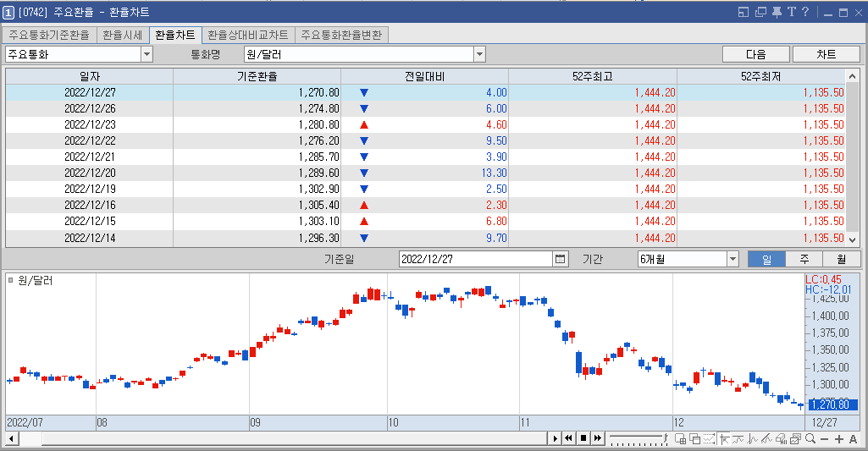Image resolution: width=868 pixels, height=451 pixels.
Task: Click the 원/달러 chart legend label
Action: click(35, 281)
